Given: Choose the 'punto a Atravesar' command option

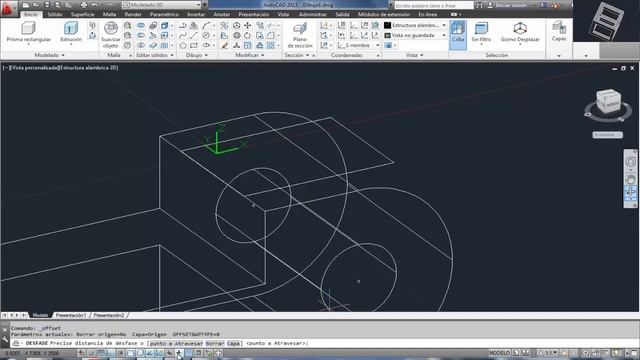Looking at the screenshot, I should [x=177, y=343].
